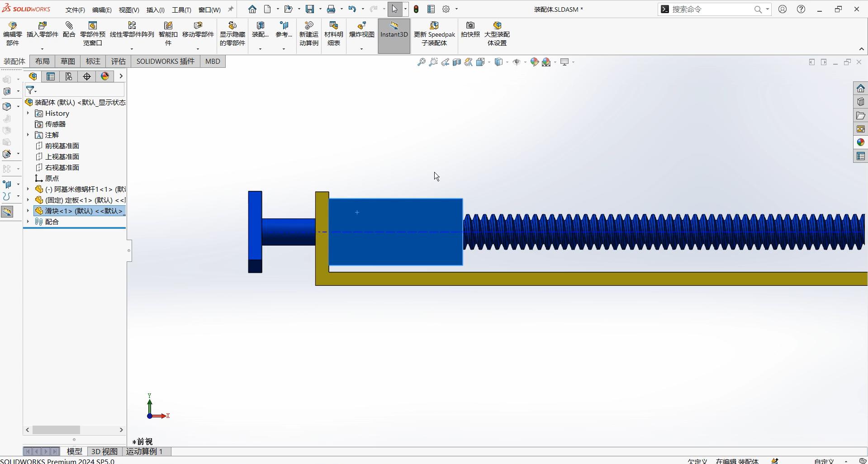
Task: Expand the 滑块 component node
Action: click(x=28, y=211)
